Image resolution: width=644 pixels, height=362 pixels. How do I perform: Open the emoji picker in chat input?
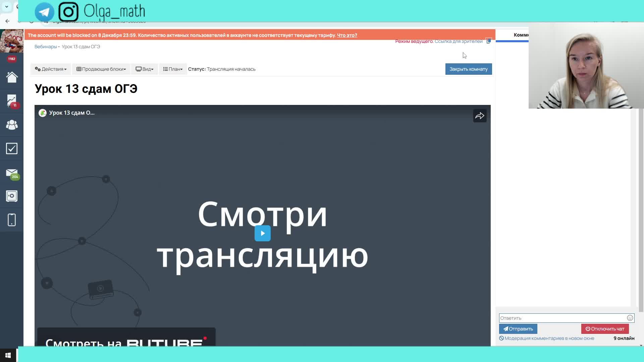630,318
